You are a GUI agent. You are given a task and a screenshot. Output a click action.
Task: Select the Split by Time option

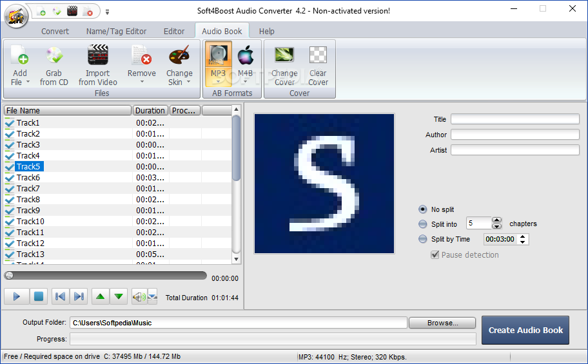point(423,239)
